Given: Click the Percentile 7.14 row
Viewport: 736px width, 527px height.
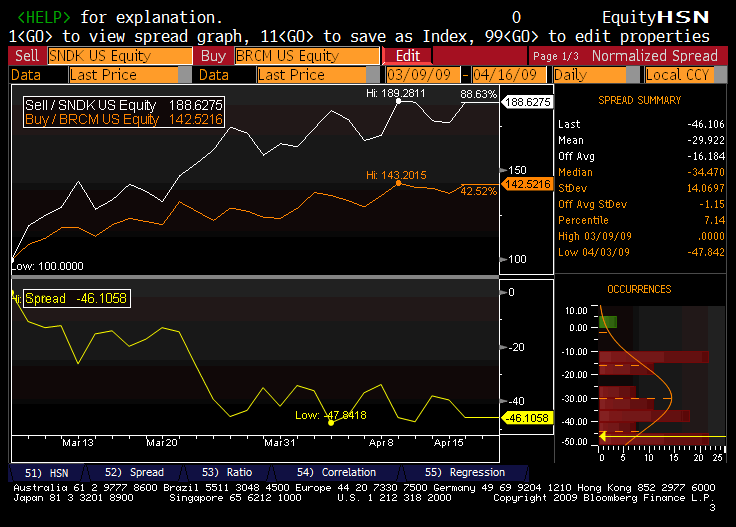Looking at the screenshot, I should (641, 220).
